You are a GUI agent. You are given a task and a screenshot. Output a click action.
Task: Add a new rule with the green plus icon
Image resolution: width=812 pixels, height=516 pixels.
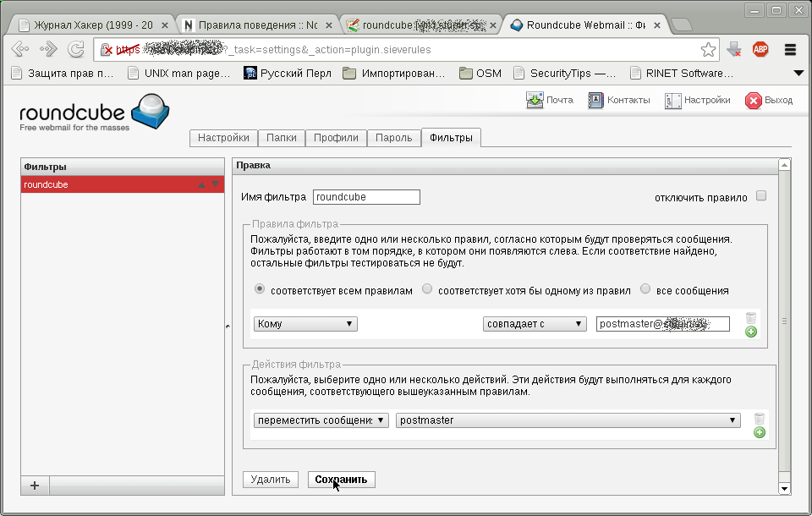(x=749, y=332)
